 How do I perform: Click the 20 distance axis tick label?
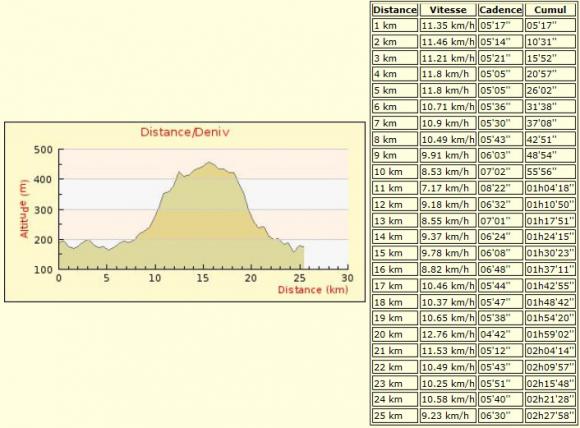point(251,278)
